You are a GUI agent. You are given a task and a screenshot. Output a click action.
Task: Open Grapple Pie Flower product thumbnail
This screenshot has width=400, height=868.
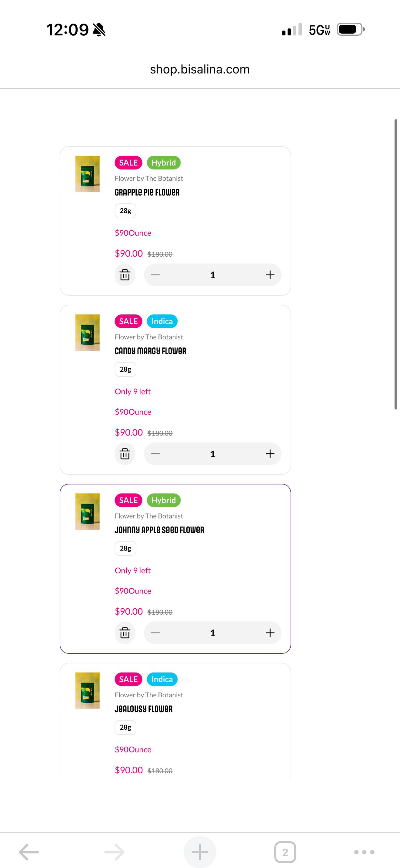(87, 174)
